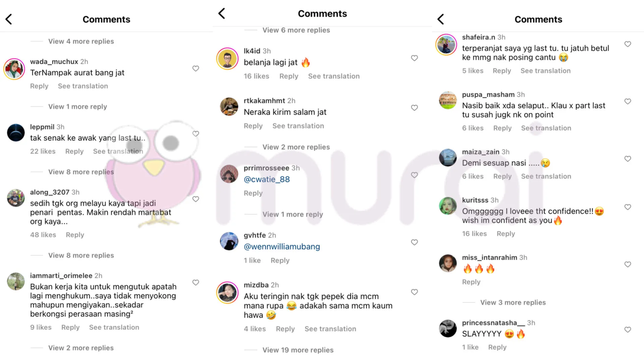Screen dimensions: 644x358
Task: Heart mizdba's comment
Action: coord(415,292)
